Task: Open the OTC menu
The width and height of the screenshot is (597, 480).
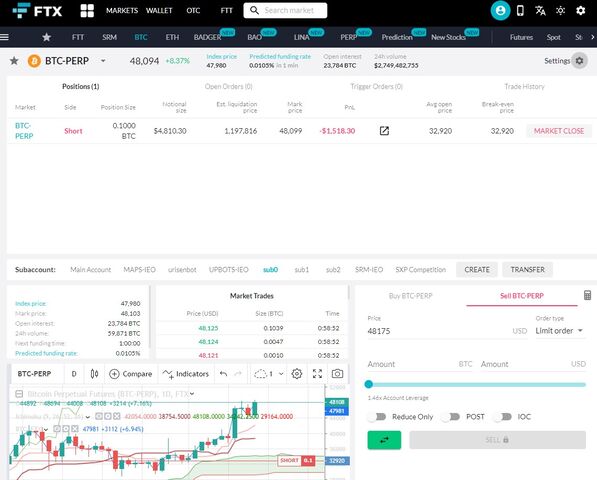Action: [193, 11]
